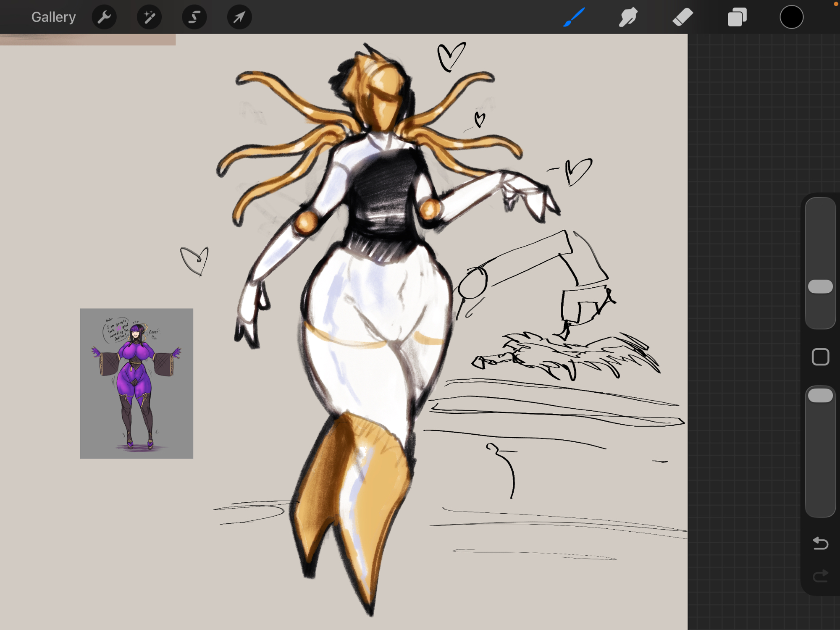Redo the undone stroke
840x630 pixels.
pos(820,576)
